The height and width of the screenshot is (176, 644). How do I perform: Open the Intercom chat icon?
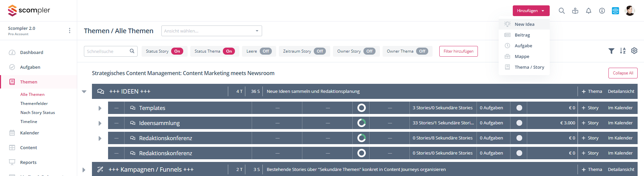coord(615,11)
